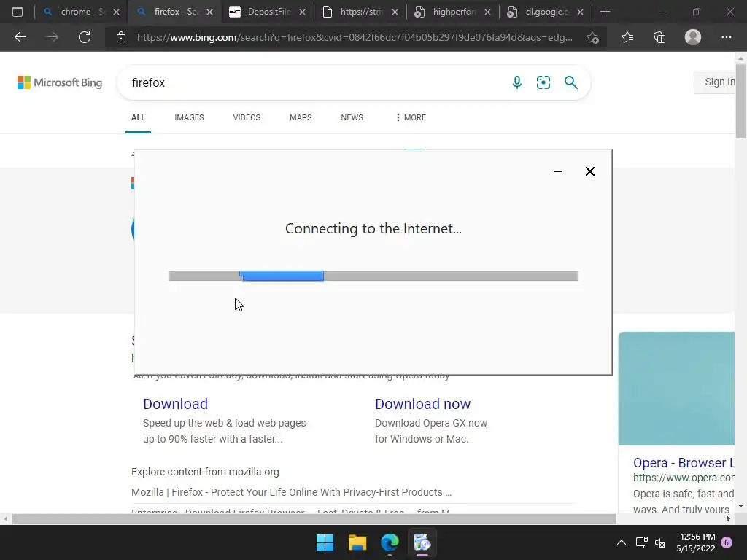The image size is (747, 560).
Task: Open the Collections panel
Action: [659, 37]
